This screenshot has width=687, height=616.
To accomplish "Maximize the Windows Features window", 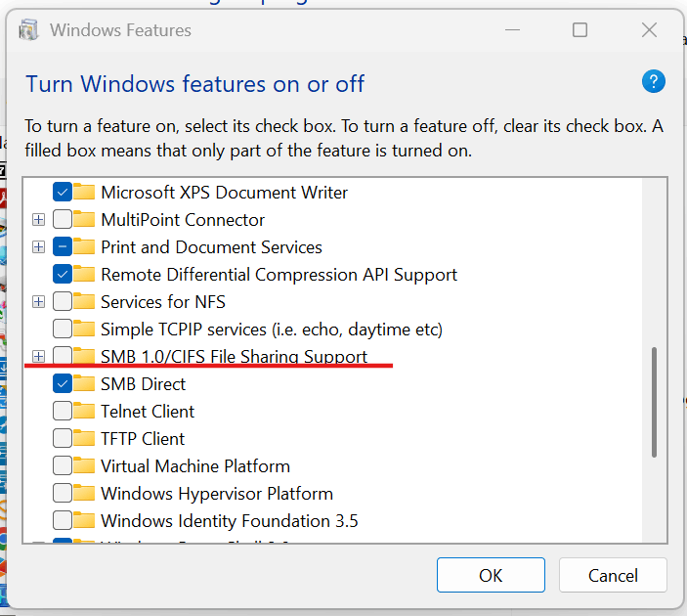I will pyautogui.click(x=580, y=29).
